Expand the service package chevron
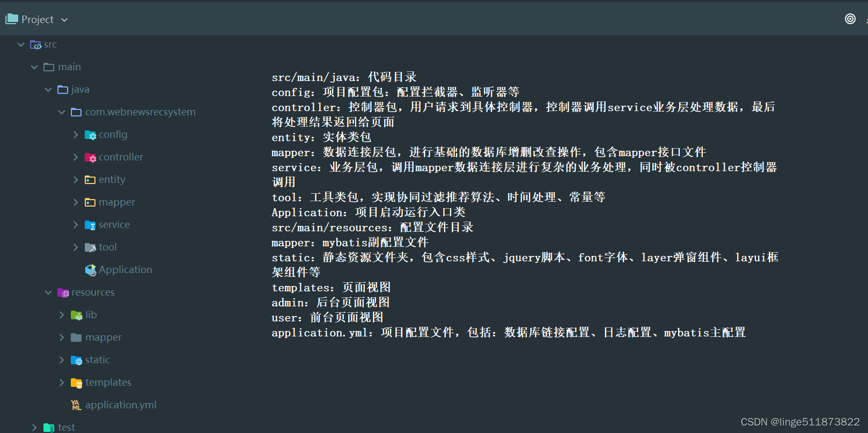This screenshot has height=433, width=868. click(x=76, y=225)
